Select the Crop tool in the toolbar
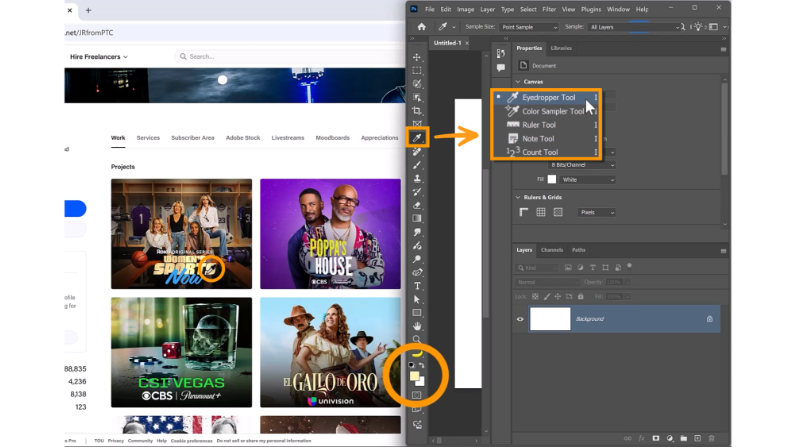Image resolution: width=795 pixels, height=448 pixels. point(417,110)
